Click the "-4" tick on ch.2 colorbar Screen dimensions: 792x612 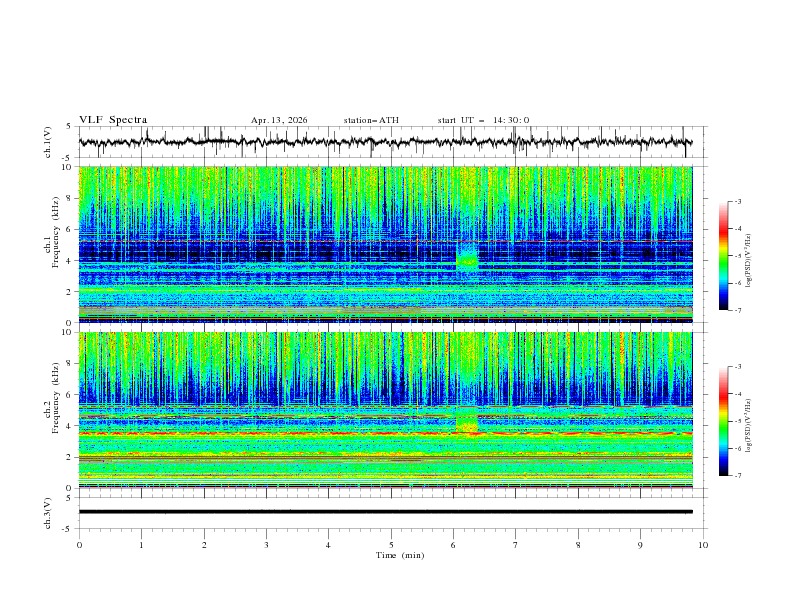(x=738, y=394)
